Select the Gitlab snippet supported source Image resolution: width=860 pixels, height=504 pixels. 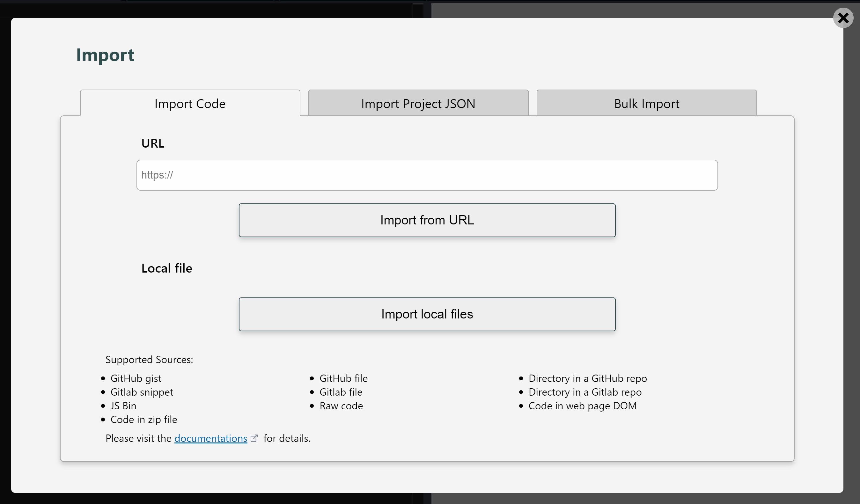[x=142, y=392]
